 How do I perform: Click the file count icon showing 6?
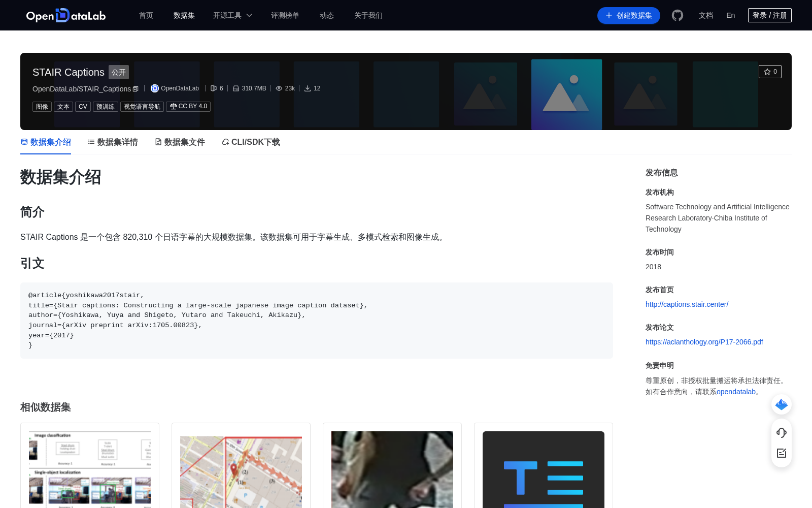[214, 88]
